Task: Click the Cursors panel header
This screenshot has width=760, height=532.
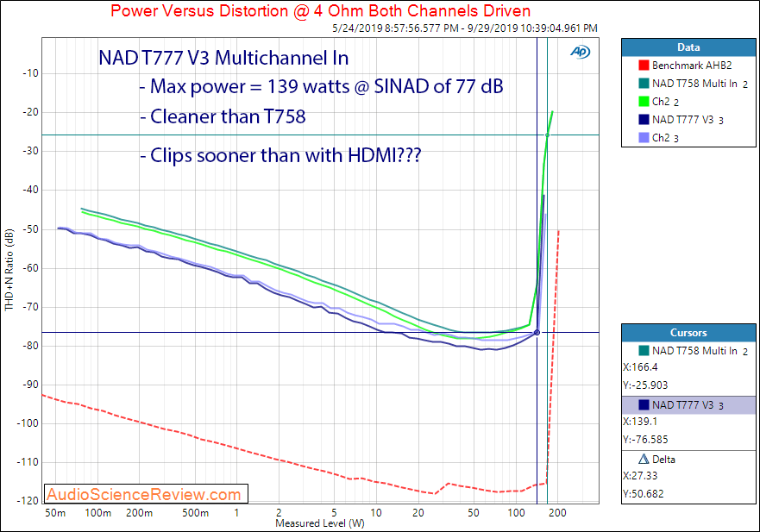Action: (688, 333)
